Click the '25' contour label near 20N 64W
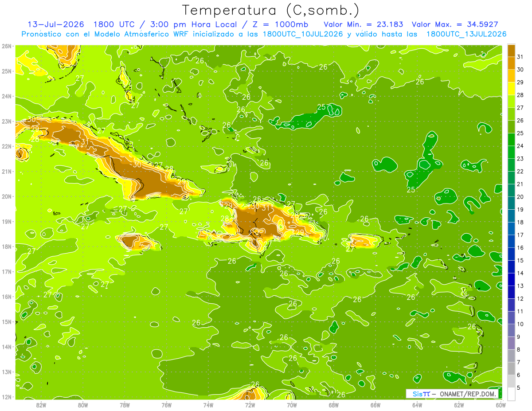This screenshot has height=411, width=532. pos(411,190)
